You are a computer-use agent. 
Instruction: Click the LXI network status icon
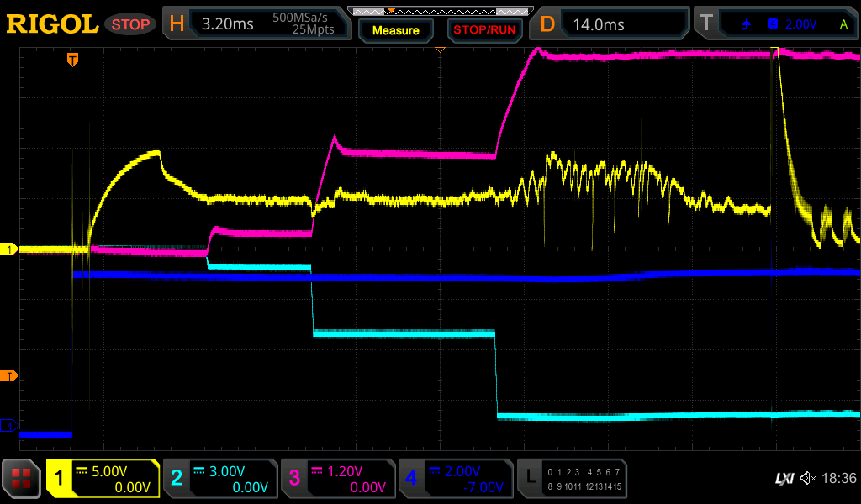(784, 479)
